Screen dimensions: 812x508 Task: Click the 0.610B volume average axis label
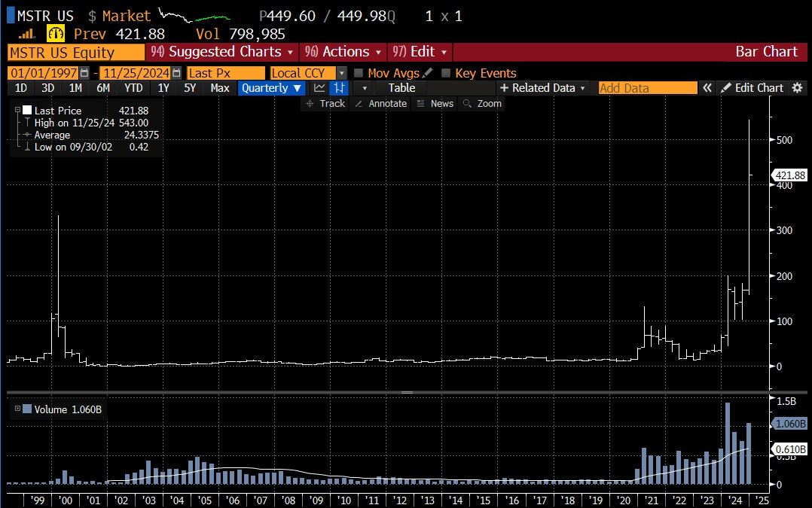pyautogui.click(x=789, y=449)
